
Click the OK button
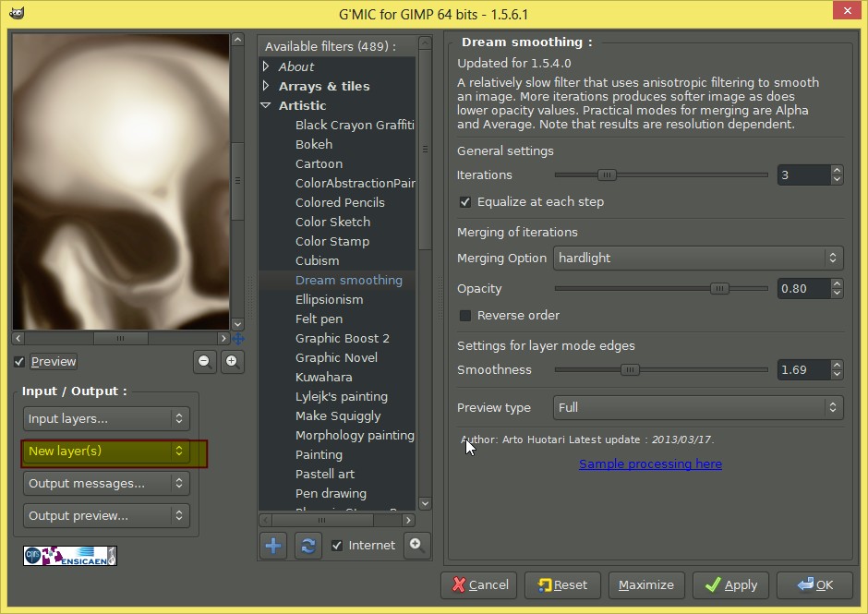[x=814, y=585]
